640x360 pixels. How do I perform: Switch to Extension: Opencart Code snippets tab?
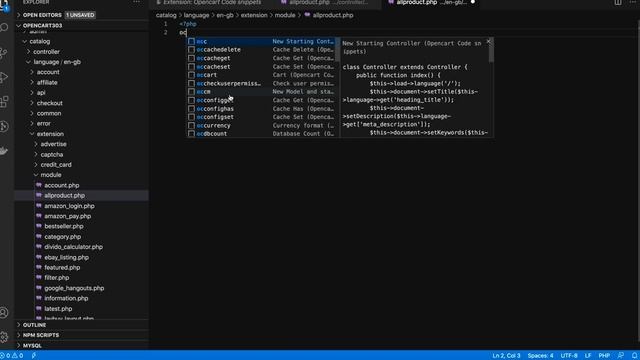click(212, 2)
